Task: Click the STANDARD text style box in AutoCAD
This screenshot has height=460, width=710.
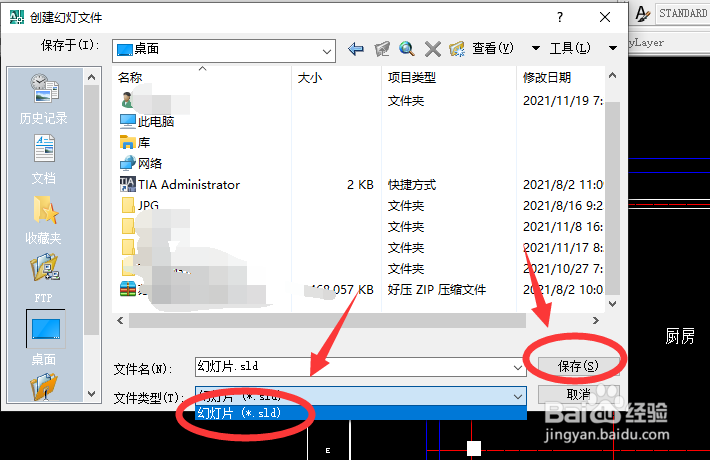Action: [x=683, y=14]
